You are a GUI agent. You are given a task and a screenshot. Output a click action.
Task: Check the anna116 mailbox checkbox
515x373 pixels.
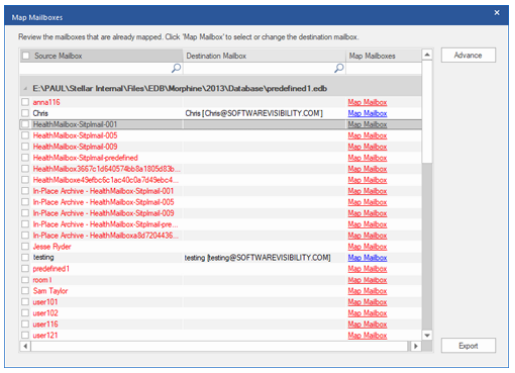point(25,102)
